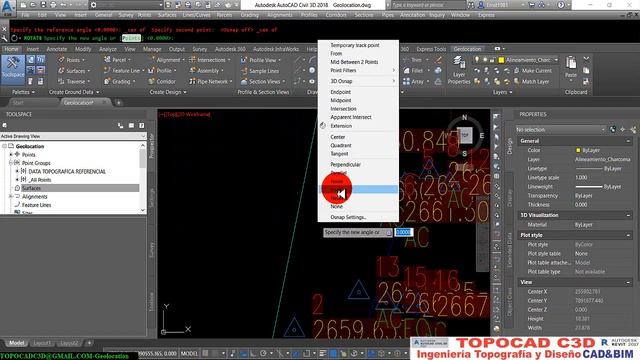
Task: Click the Feature Line ribbon tool
Action: [124, 71]
